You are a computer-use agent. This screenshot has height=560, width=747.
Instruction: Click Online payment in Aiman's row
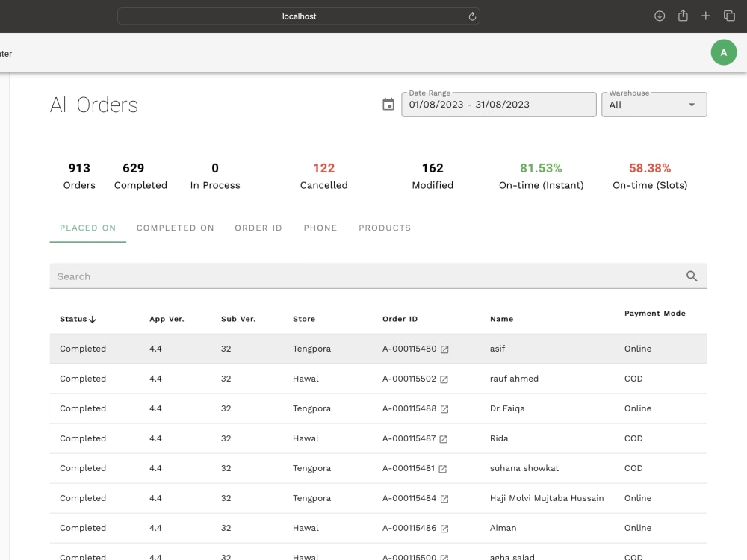pyautogui.click(x=637, y=528)
